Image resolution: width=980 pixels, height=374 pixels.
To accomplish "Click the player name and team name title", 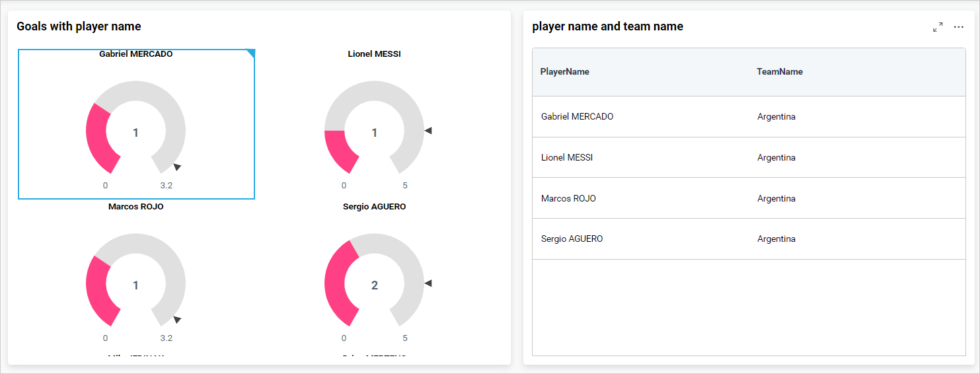I will tap(607, 26).
